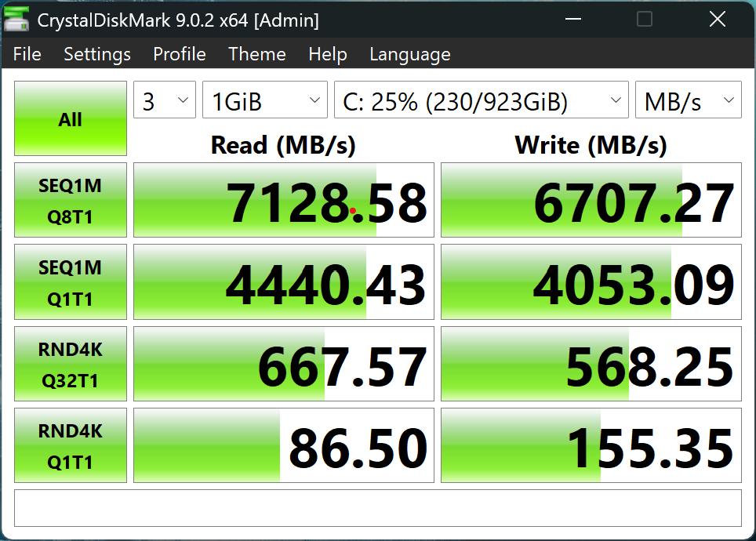Minimize the CrystalDiskMark window
Viewport: 756px width, 541px height.
point(572,20)
